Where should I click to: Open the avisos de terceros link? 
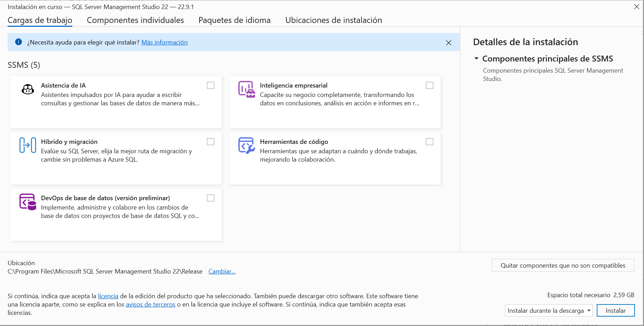click(150, 304)
